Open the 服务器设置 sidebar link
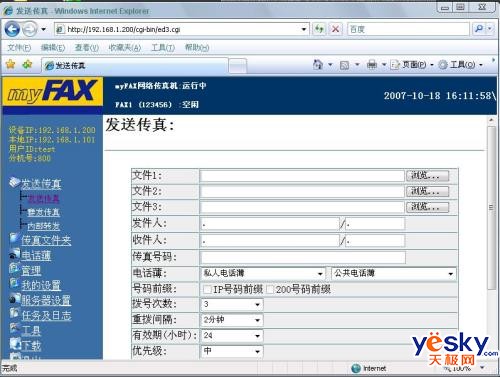The image size is (500, 377). [x=46, y=300]
